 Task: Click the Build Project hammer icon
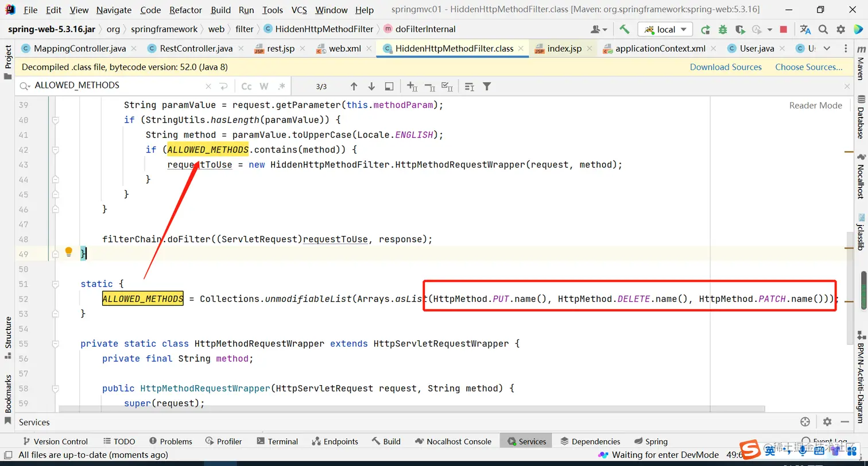click(x=625, y=29)
